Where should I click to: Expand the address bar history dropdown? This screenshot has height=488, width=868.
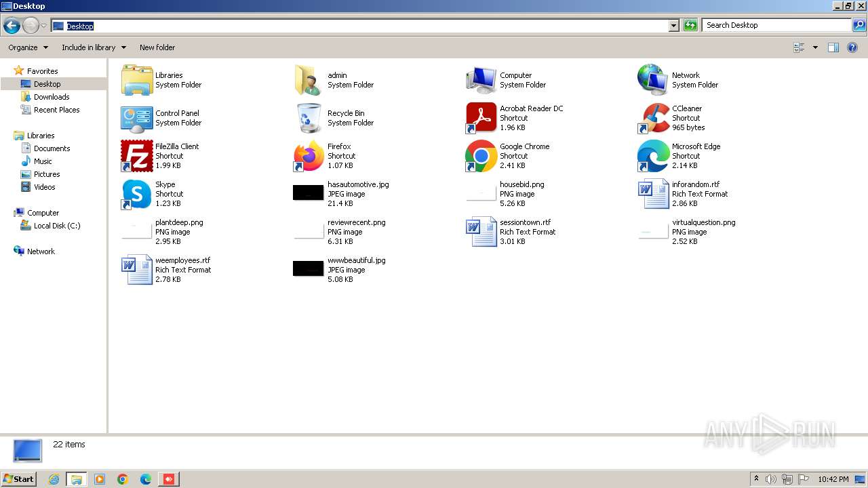pos(673,26)
